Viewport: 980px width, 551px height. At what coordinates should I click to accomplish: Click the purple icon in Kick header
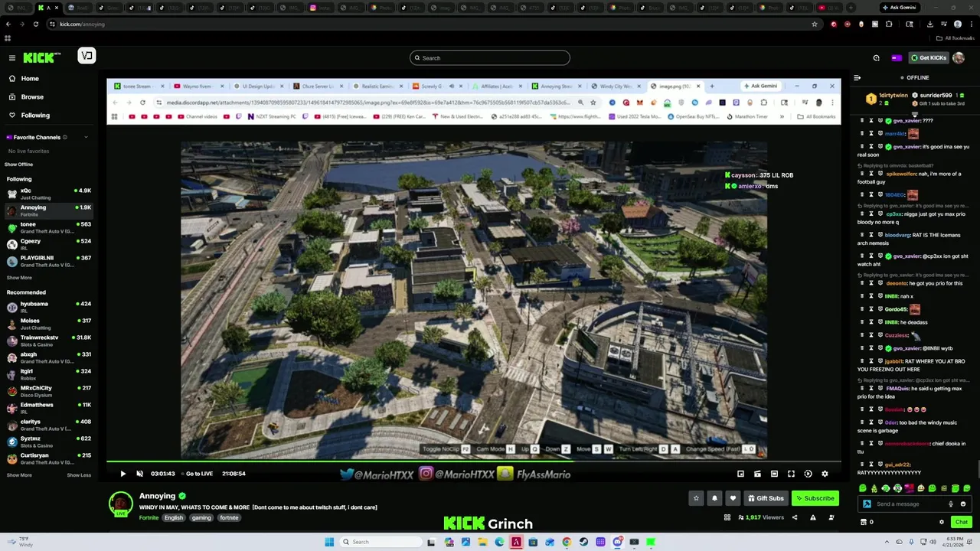point(897,58)
